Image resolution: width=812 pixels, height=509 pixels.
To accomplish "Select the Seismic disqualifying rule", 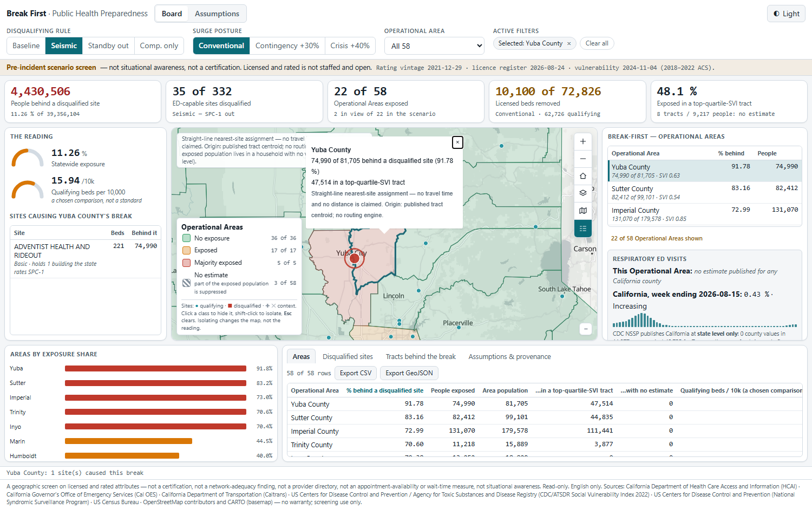I will point(64,45).
